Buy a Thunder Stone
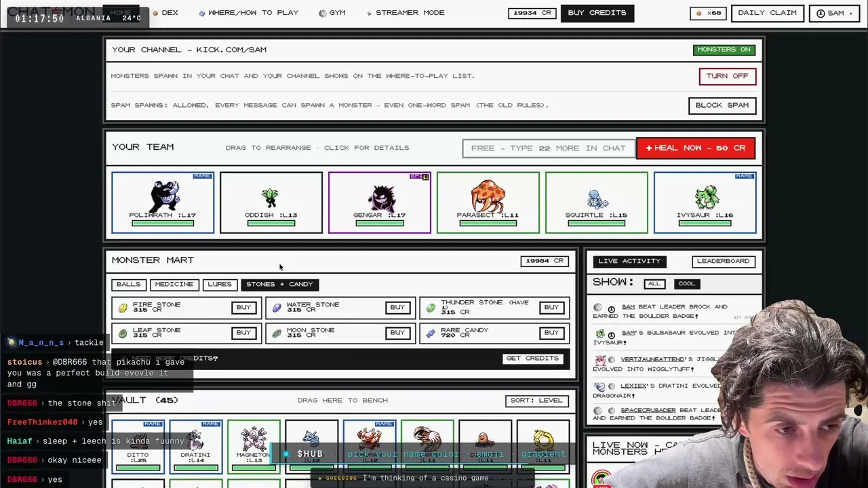868x488 pixels. pos(551,308)
